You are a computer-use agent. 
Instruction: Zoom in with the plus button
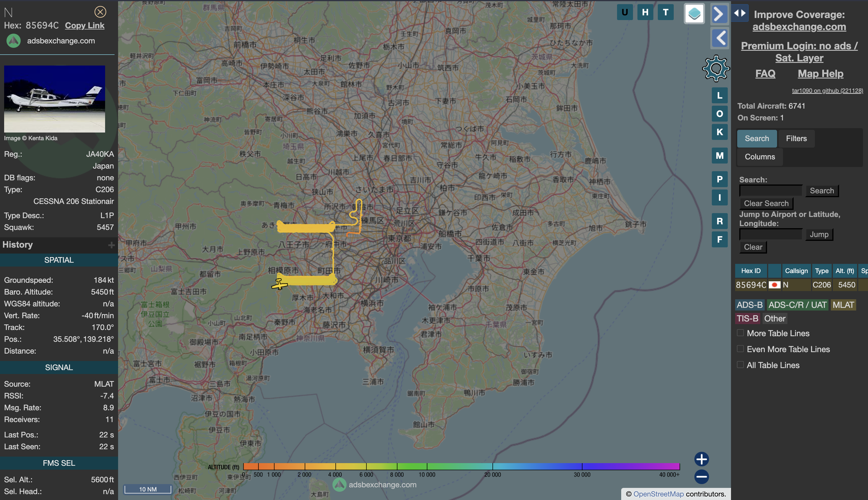(x=701, y=459)
